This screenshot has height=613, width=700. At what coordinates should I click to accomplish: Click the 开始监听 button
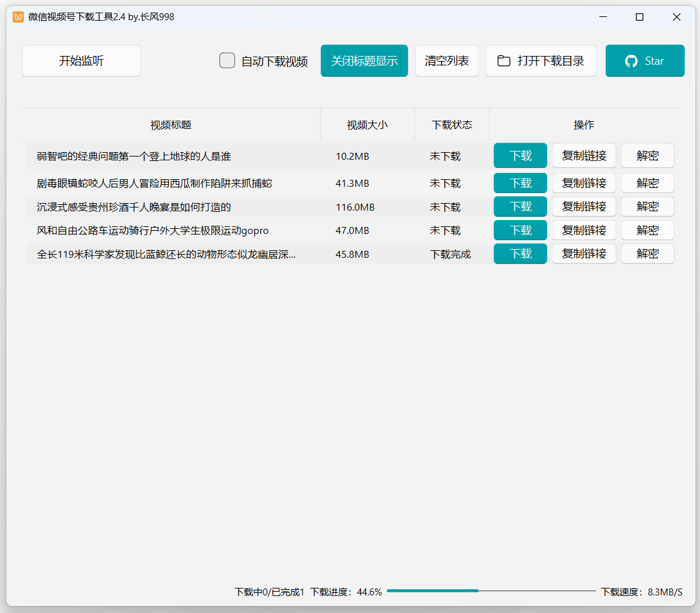click(81, 60)
